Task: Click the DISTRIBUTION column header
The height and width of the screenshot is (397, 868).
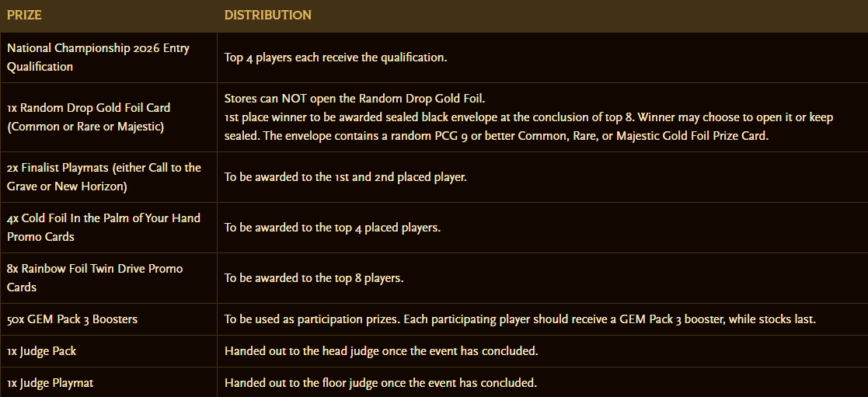Action: point(267,16)
